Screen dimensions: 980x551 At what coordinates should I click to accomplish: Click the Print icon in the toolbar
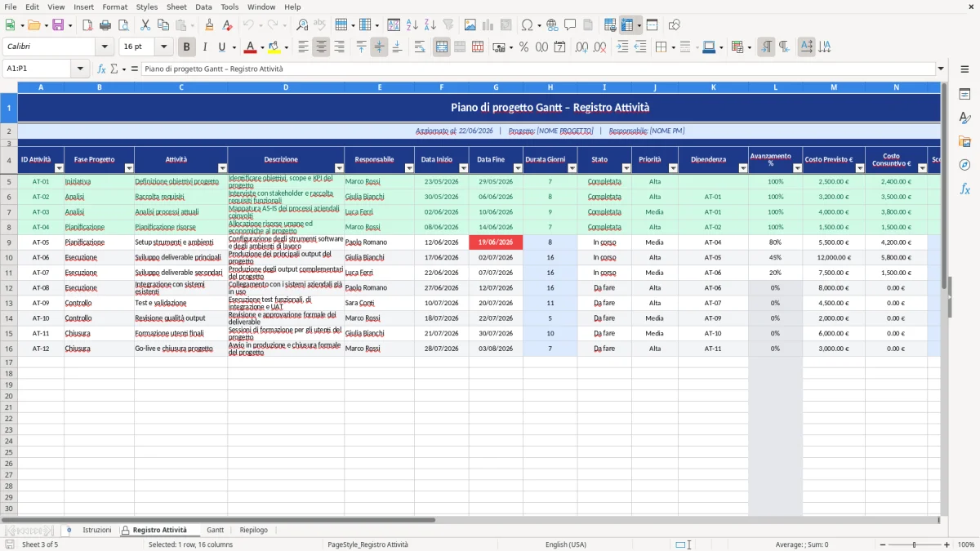(105, 25)
